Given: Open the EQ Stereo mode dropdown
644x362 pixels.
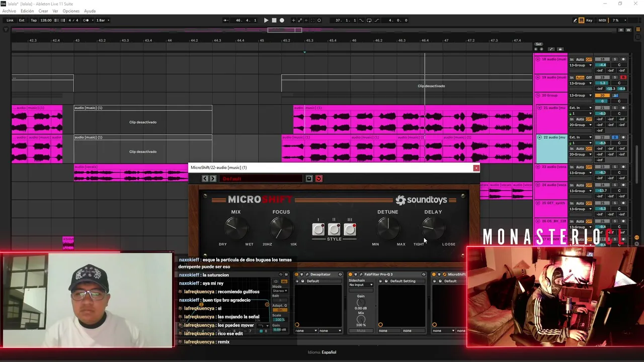Looking at the screenshot, I should (280, 291).
